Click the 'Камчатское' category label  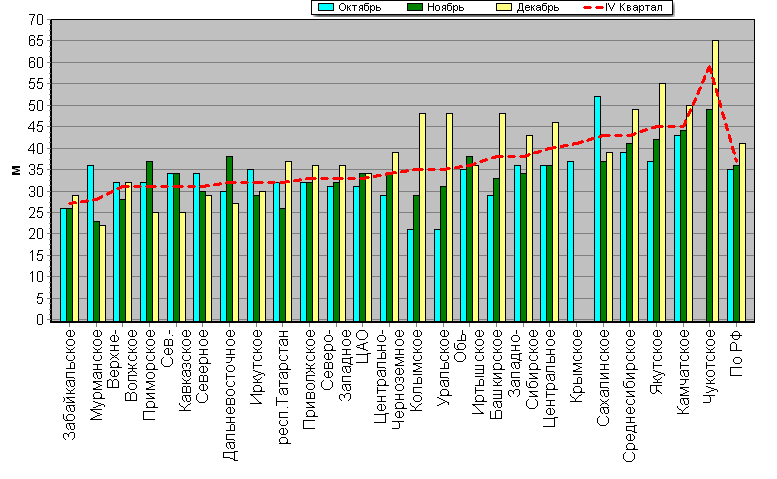[683, 372]
